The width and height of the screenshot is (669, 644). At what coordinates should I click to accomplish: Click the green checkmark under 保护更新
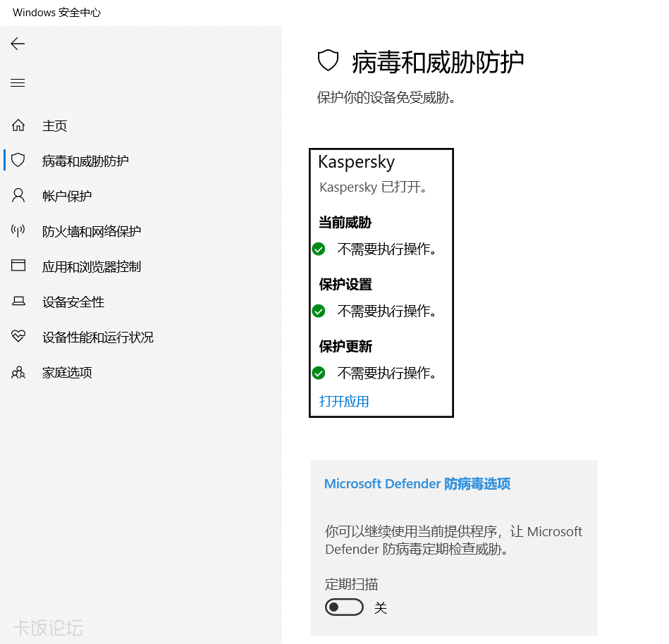318,373
